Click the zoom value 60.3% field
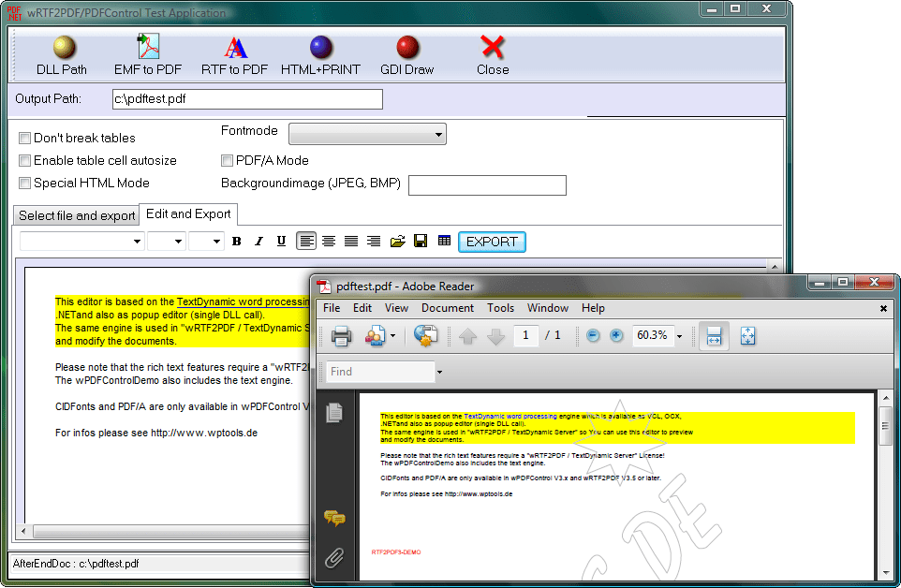This screenshot has width=901, height=588. click(653, 335)
